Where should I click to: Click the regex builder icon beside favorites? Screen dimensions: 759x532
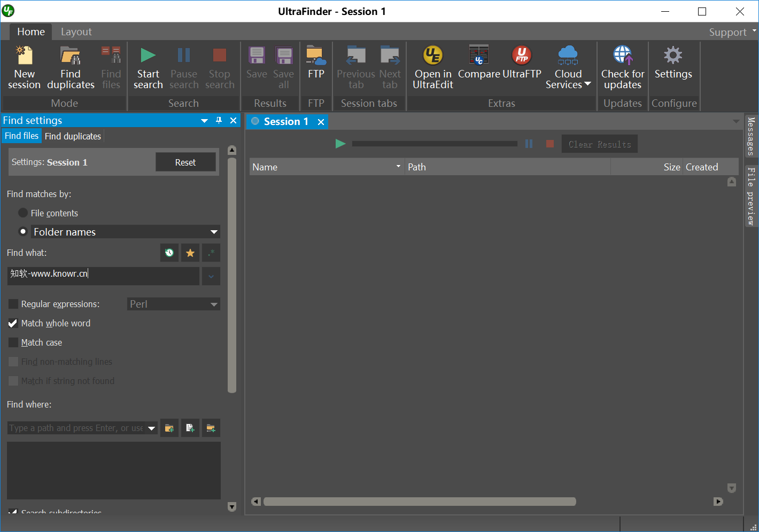211,253
